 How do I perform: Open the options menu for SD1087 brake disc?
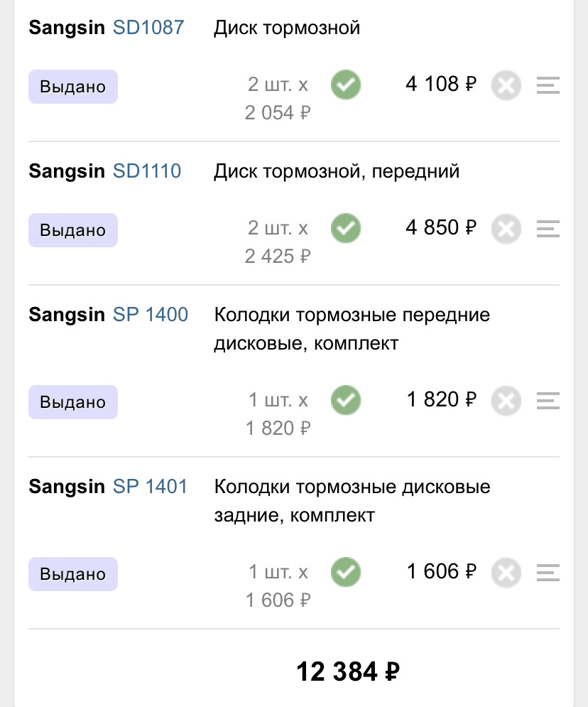tap(548, 84)
